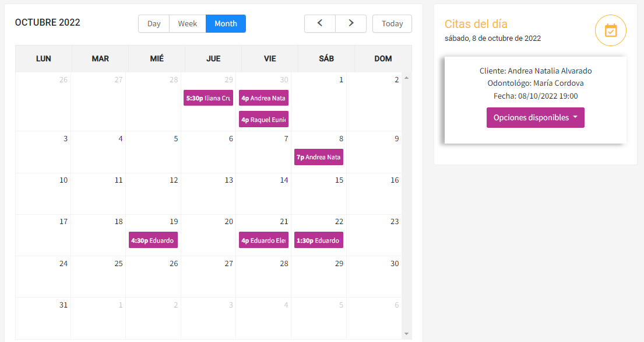Image resolution: width=644 pixels, height=342 pixels.
Task: Open the 4p Andrea Natalia appointment
Action: click(x=263, y=98)
